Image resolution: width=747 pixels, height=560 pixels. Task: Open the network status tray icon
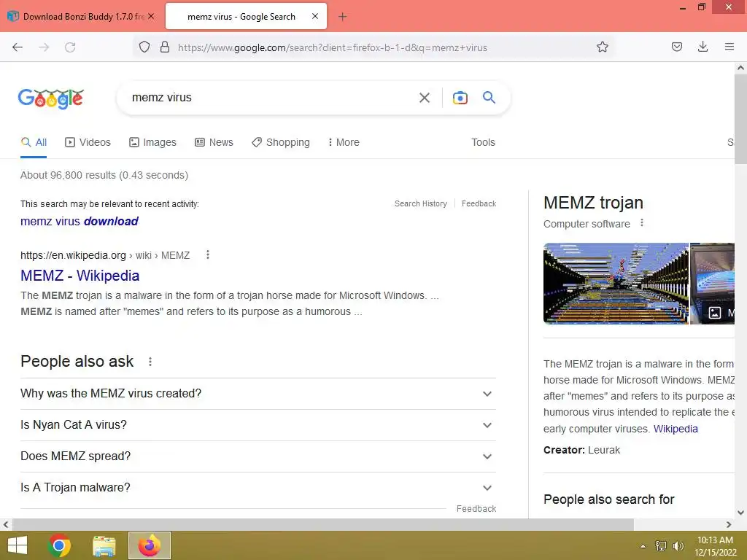tap(660, 546)
